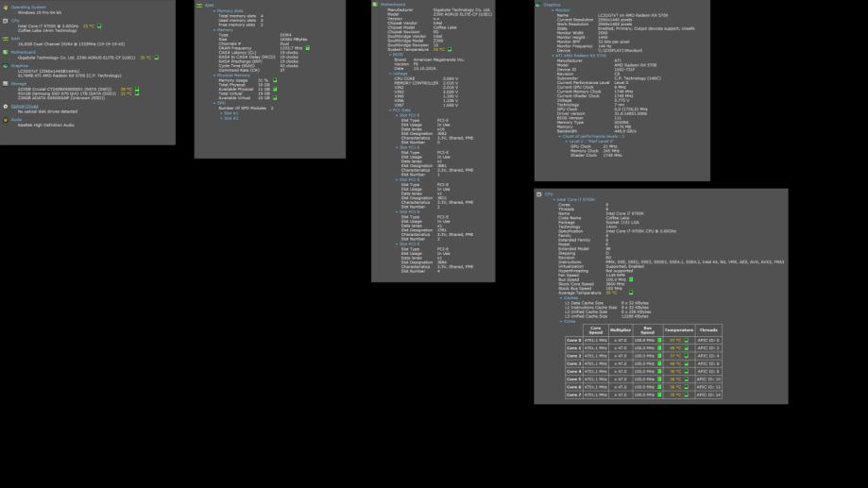Click Temperature column header in cores table
Screen dimensions: 868x488
tap(679, 329)
